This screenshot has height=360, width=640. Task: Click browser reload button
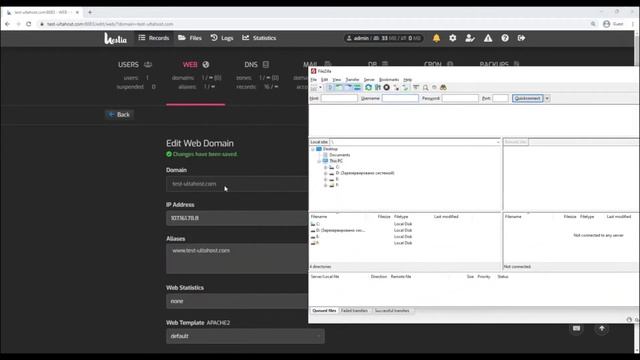click(x=29, y=24)
